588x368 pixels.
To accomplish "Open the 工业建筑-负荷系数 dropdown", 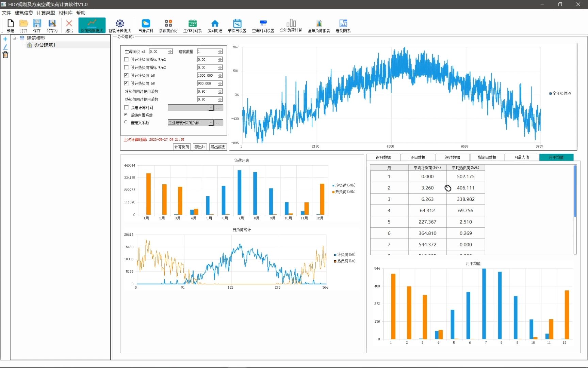I will (211, 123).
